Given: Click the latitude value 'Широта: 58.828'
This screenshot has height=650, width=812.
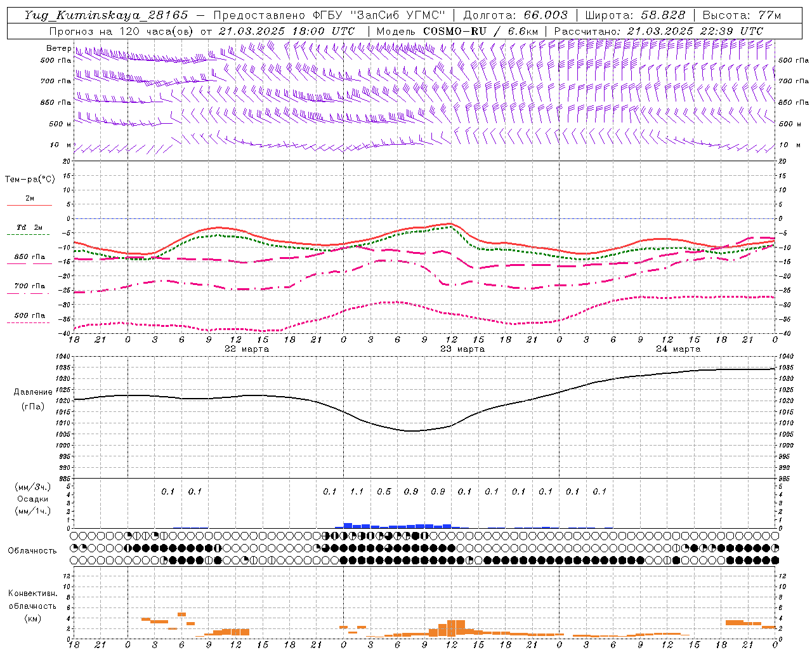Looking at the screenshot, I should (635, 15).
